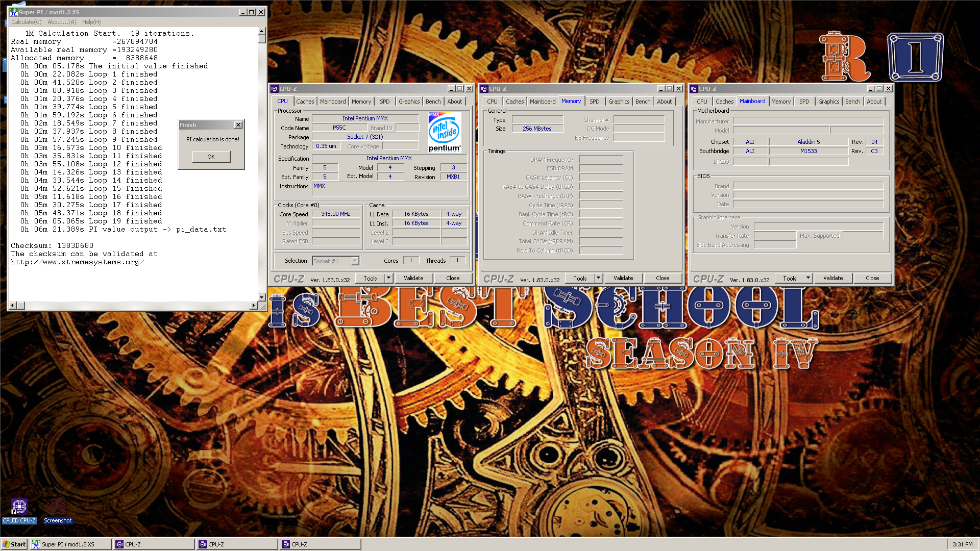The height and width of the screenshot is (551, 980).
Task: Click memory Size value 256 MBytes
Action: coord(537,129)
